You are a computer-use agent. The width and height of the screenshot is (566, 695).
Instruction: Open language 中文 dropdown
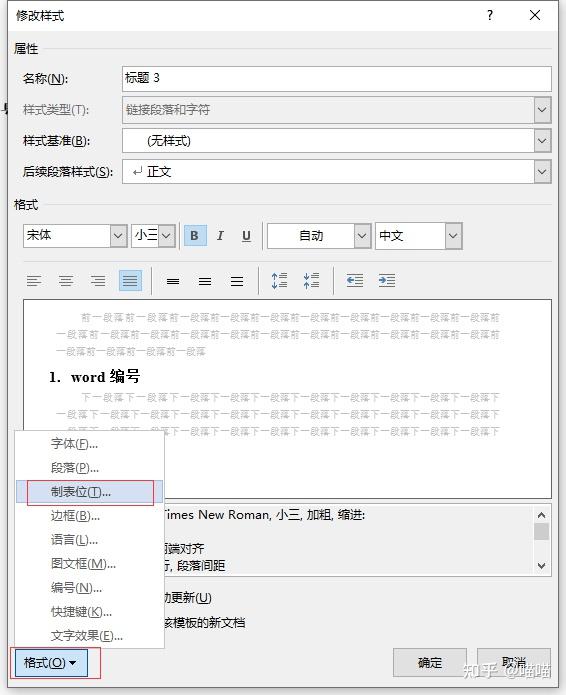pyautogui.click(x=453, y=235)
